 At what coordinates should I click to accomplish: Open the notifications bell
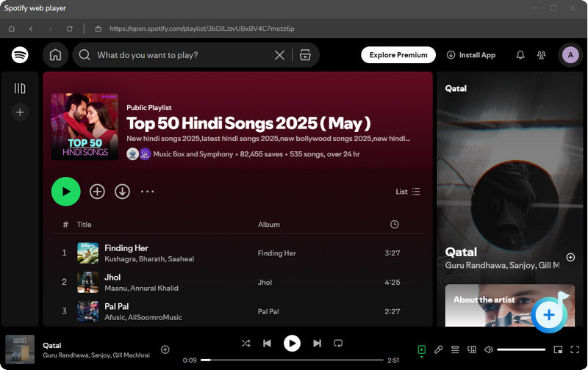(520, 55)
